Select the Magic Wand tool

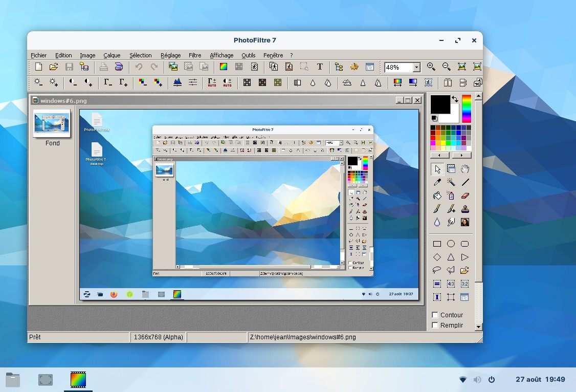[451, 182]
